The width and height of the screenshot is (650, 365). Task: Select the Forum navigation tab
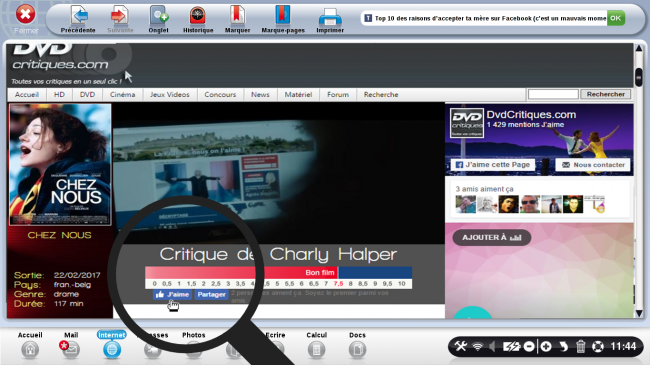click(x=338, y=95)
